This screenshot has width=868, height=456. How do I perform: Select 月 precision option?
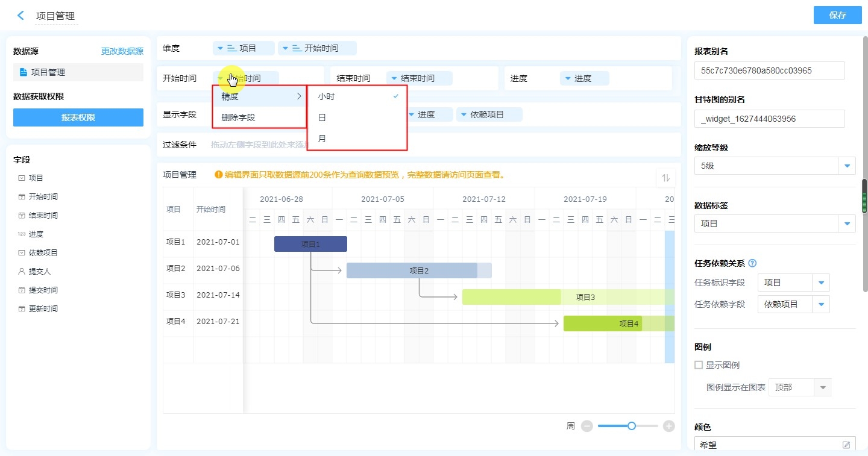click(x=322, y=139)
